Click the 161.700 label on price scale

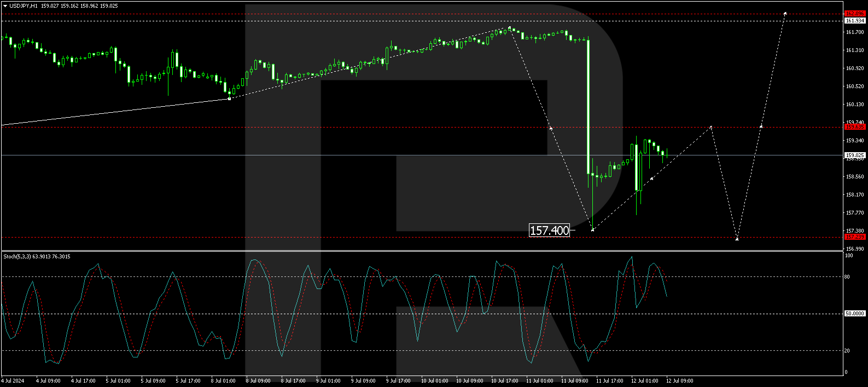click(854, 32)
